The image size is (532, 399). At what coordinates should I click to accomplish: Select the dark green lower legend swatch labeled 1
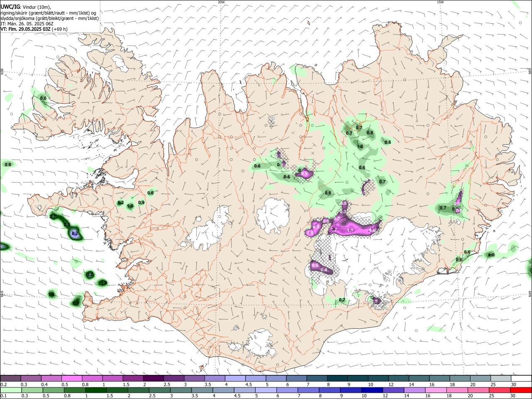pos(96,390)
